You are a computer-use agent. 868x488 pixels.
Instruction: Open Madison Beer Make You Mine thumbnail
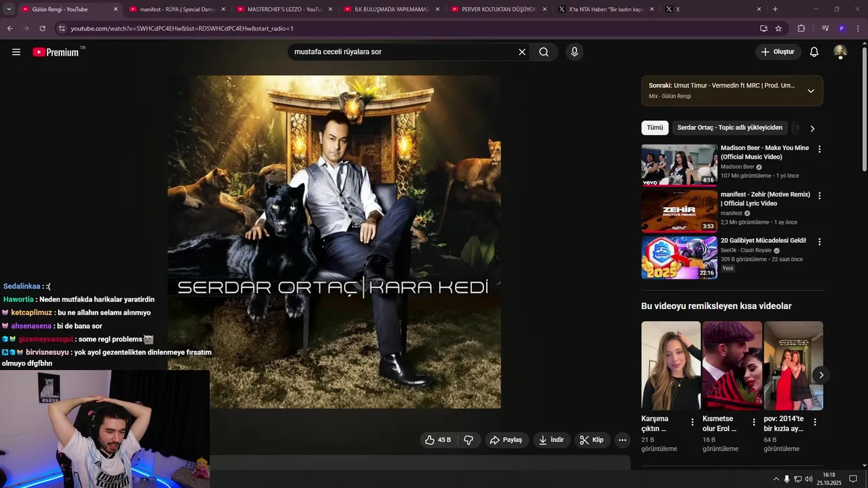click(679, 165)
